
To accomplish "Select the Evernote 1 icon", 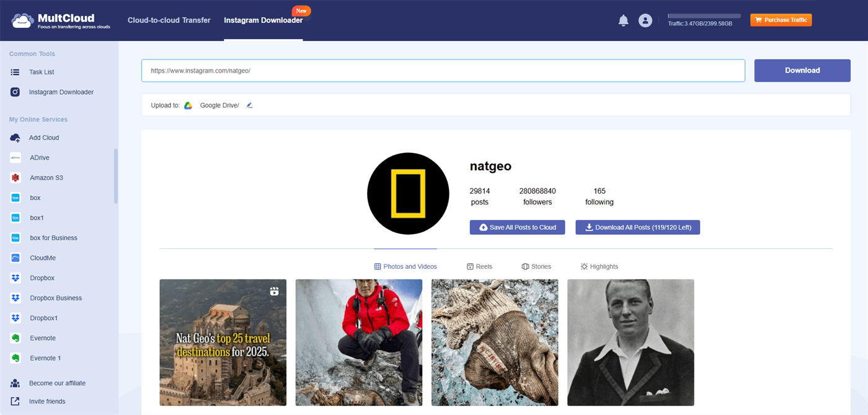I will click(15, 358).
